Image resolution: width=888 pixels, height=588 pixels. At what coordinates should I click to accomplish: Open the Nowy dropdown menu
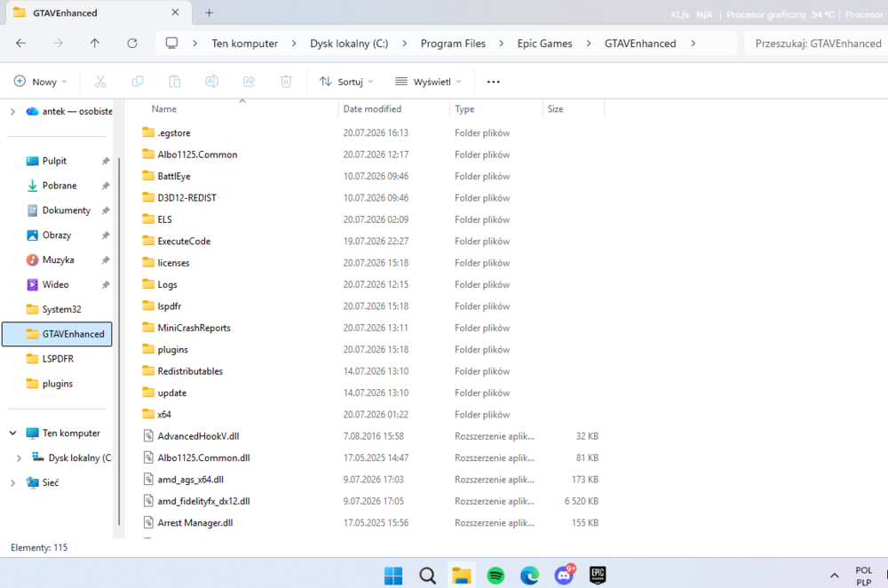[40, 82]
